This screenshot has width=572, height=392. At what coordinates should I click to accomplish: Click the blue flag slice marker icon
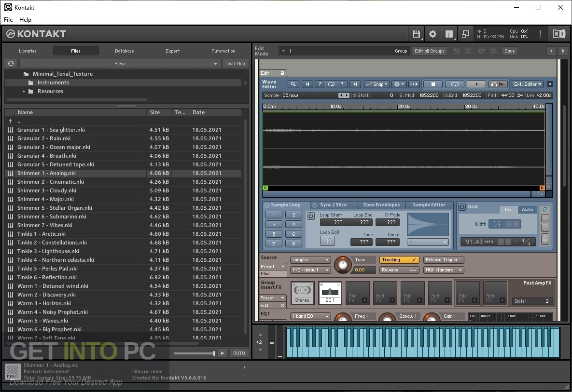tap(545, 209)
